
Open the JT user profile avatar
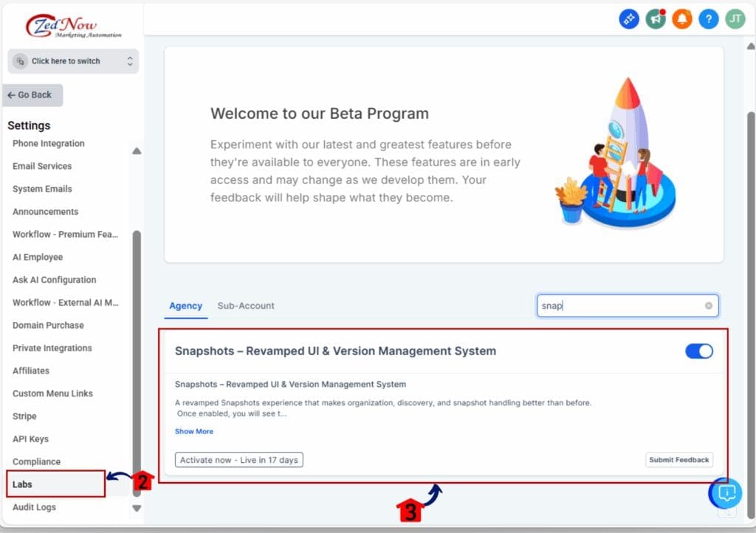click(x=735, y=20)
